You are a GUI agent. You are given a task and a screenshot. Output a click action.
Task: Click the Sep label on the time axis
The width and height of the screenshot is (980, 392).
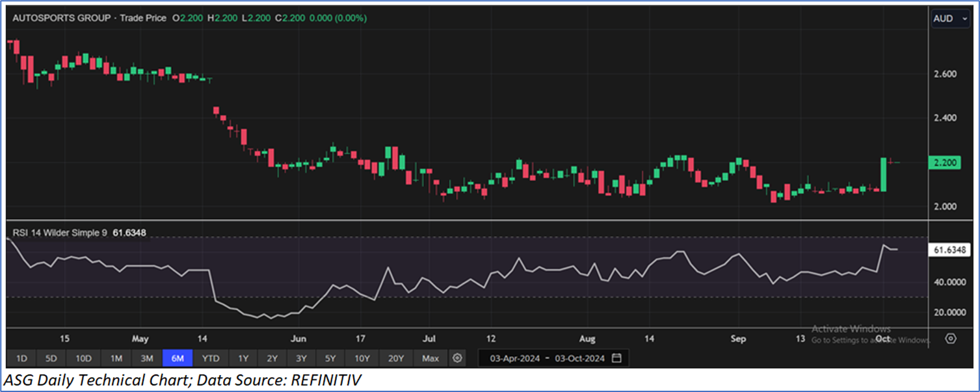739,339
